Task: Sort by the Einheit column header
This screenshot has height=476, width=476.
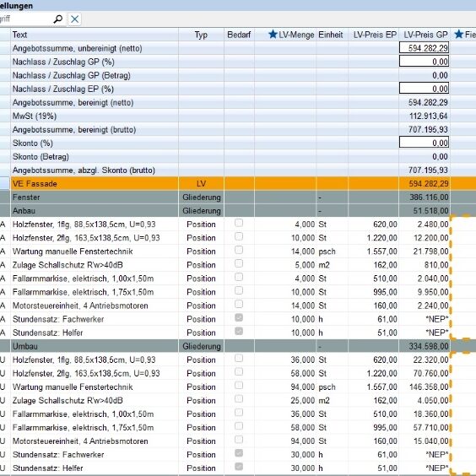Action: tap(331, 35)
